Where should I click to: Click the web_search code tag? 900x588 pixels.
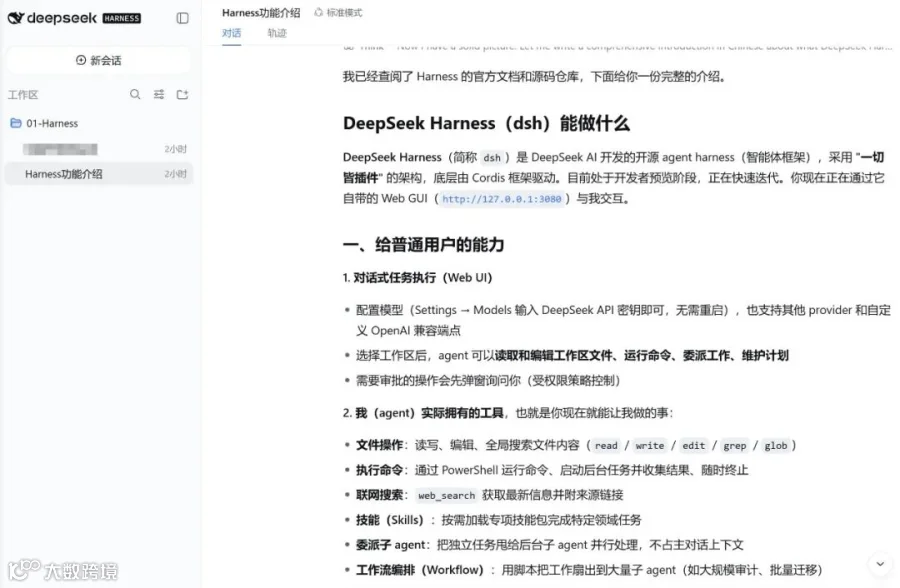(x=447, y=496)
